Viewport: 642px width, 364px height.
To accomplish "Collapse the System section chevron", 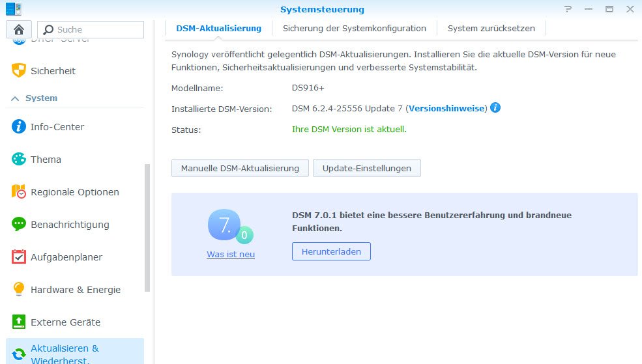I will (x=15, y=98).
